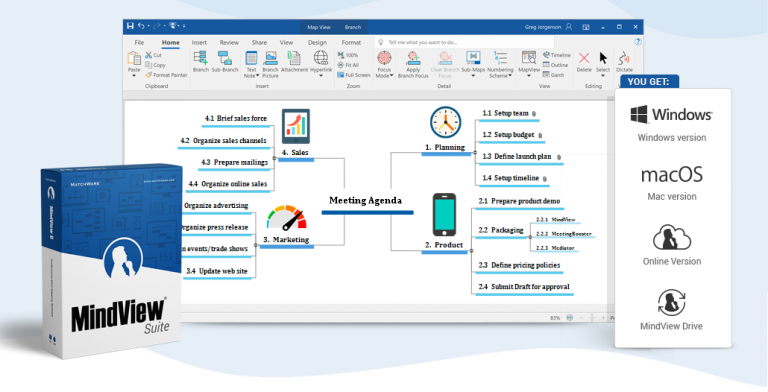Screen dimensions: 768x392
Task: Click the Undo arrow in quick access toolbar
Action: pyautogui.click(x=142, y=26)
